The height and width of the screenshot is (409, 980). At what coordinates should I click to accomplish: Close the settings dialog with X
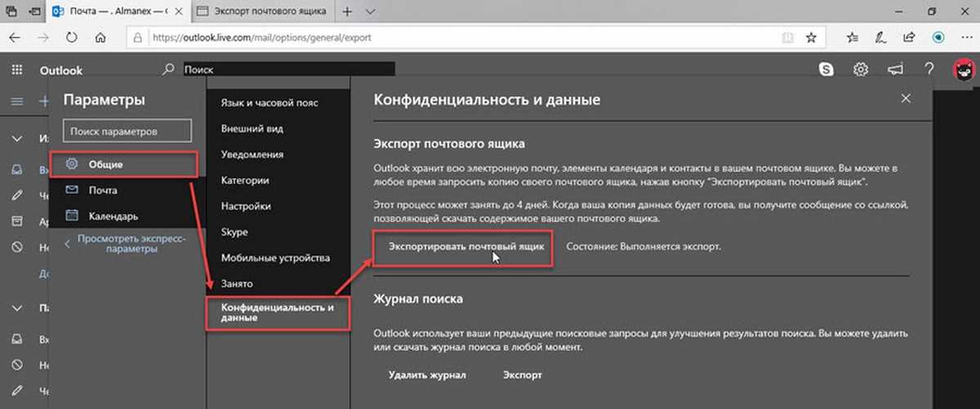[x=905, y=99]
